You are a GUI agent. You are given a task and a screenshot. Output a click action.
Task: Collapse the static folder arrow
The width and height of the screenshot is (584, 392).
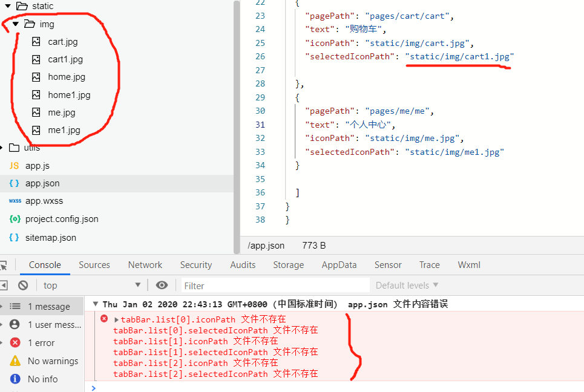(x=7, y=6)
